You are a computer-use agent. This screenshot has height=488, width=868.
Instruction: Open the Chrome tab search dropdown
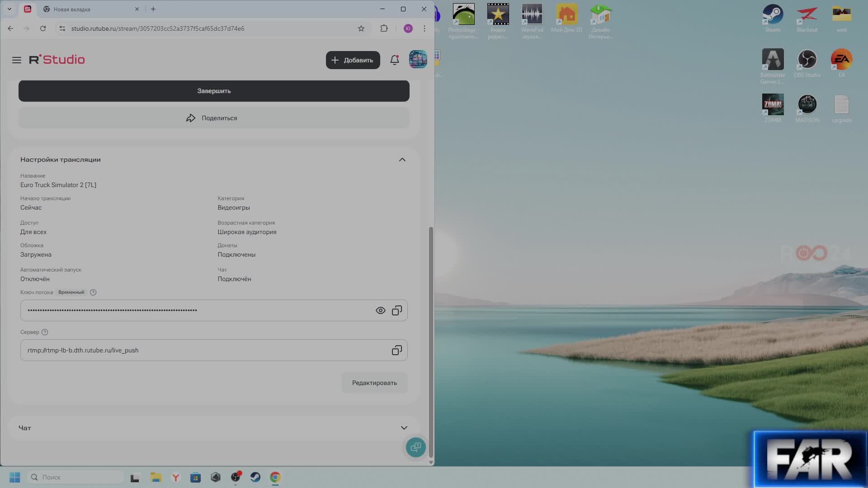[9, 9]
